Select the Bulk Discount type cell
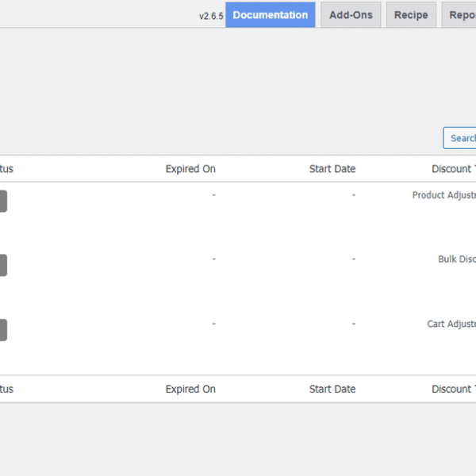The height and width of the screenshot is (476, 476). coord(456,259)
